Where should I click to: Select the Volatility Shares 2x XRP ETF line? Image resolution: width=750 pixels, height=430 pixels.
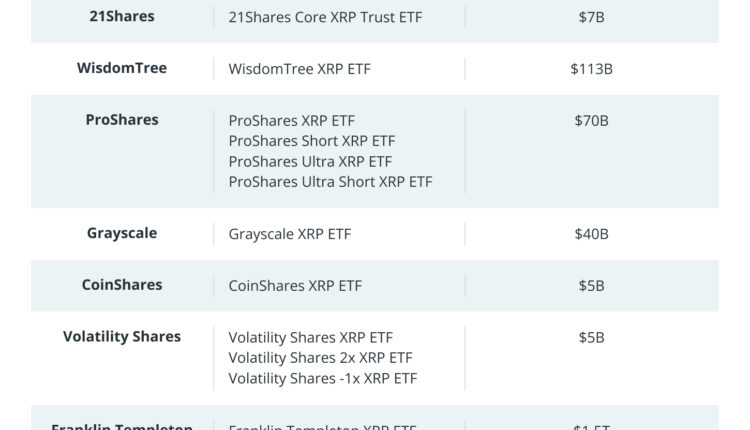coord(320,358)
